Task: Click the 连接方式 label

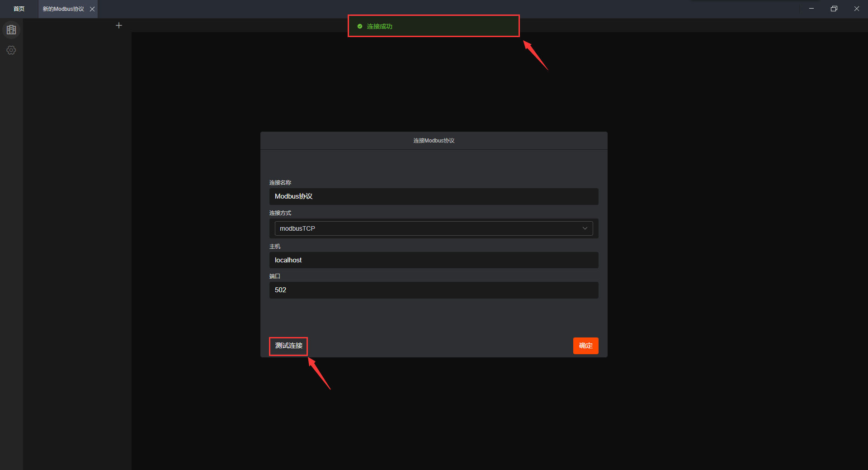Action: [x=280, y=213]
